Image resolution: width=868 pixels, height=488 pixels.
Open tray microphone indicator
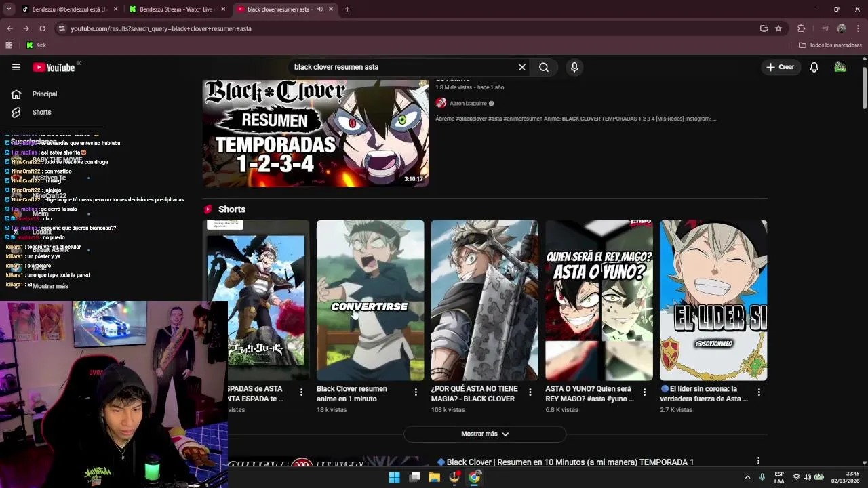point(762,477)
